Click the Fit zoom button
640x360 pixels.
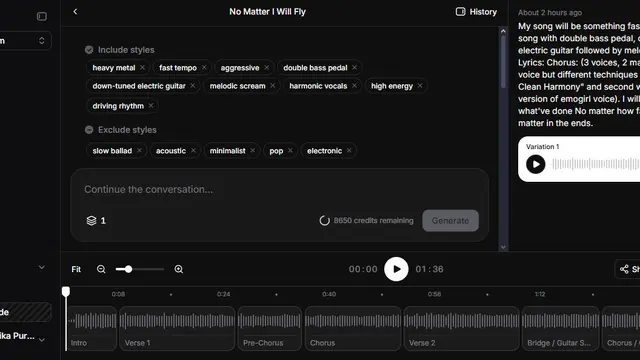(76, 269)
